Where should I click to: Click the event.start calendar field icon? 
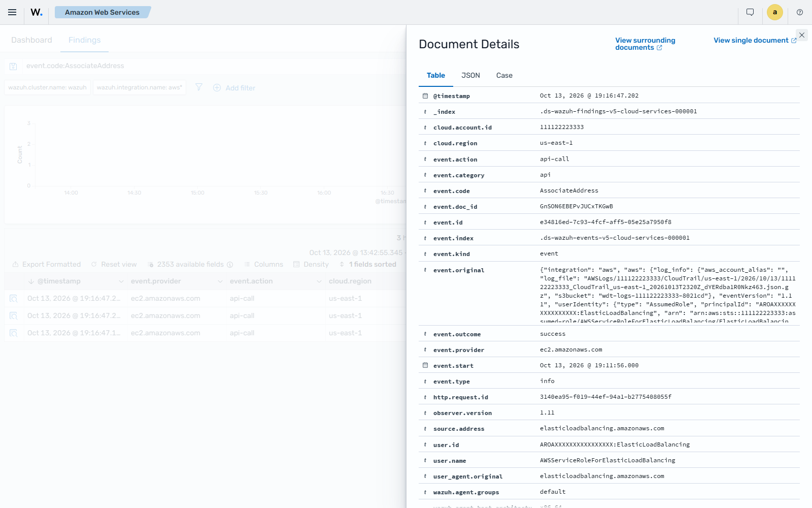[x=425, y=365]
